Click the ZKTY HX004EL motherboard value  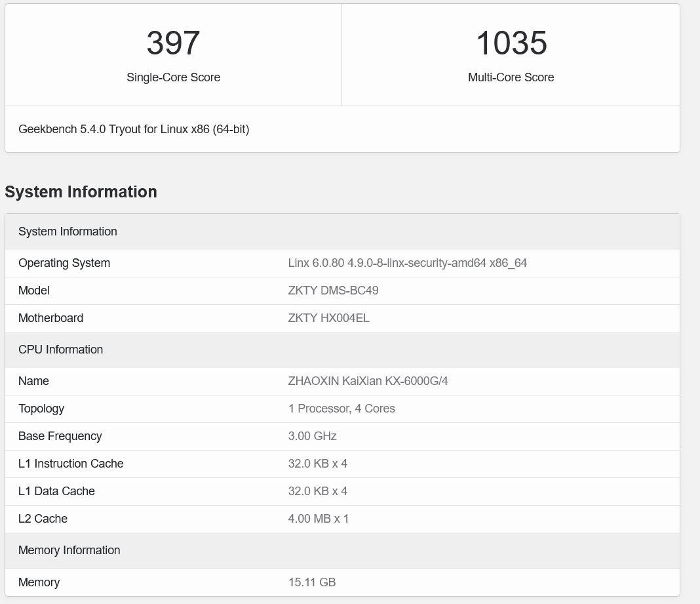(328, 318)
